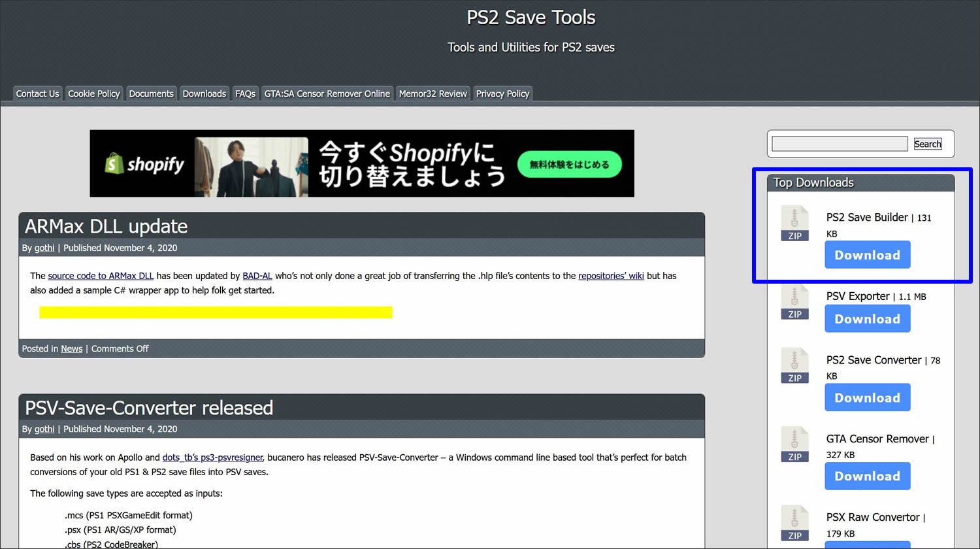Download PS2 Save Builder
This screenshot has width=980, height=549.
(867, 255)
